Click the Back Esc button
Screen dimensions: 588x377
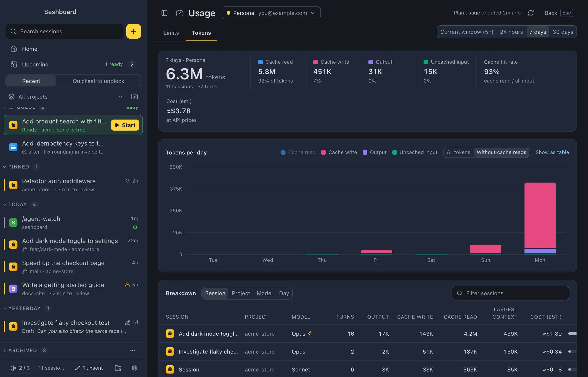(559, 13)
